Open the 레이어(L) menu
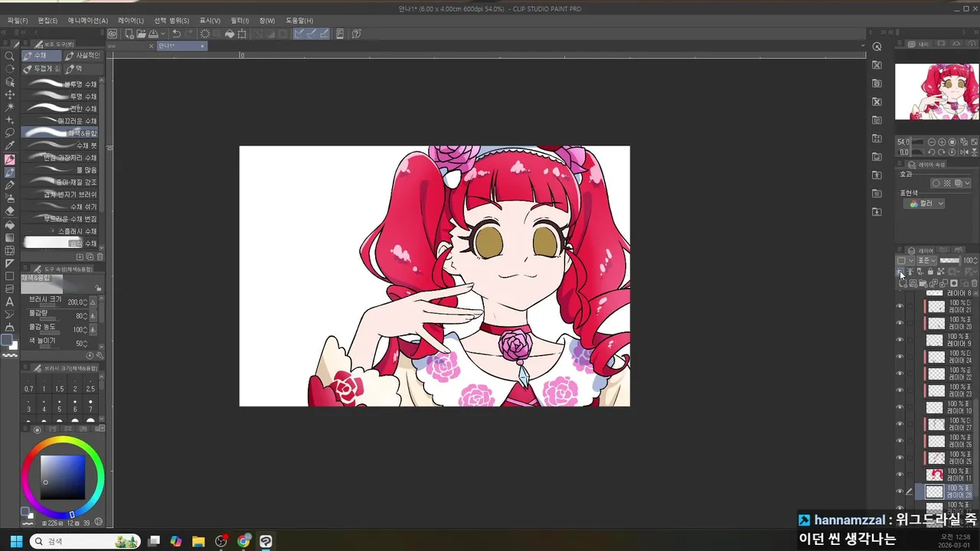 (130, 21)
